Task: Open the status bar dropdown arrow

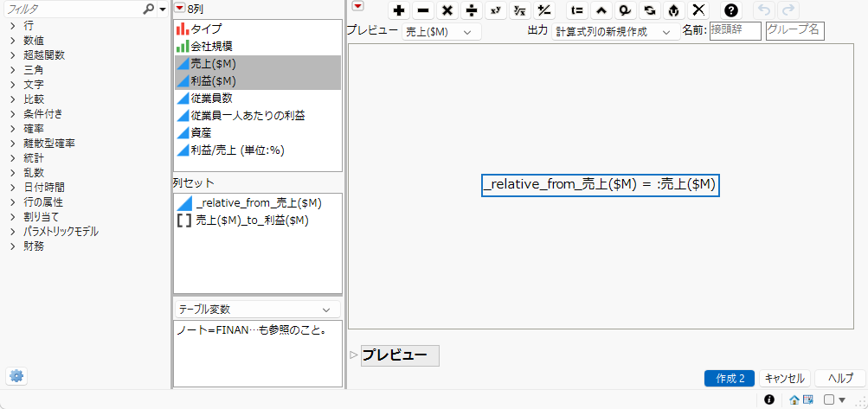Action: pyautogui.click(x=843, y=399)
